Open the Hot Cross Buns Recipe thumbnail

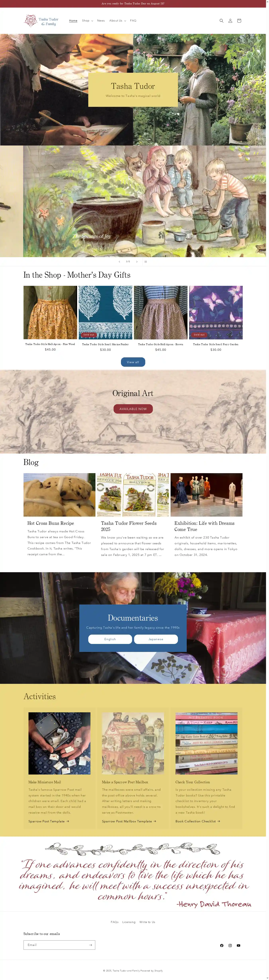click(59, 494)
